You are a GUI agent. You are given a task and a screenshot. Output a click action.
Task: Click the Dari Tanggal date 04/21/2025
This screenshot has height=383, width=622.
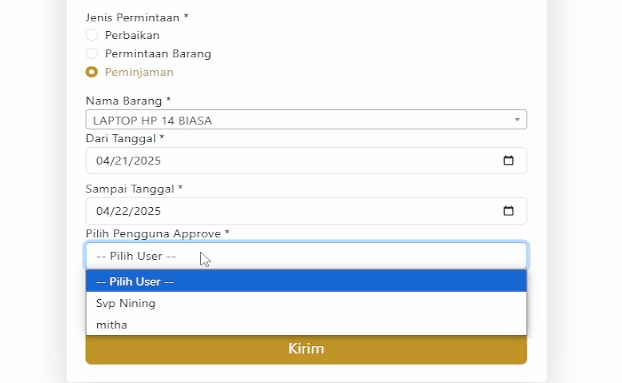[128, 161]
